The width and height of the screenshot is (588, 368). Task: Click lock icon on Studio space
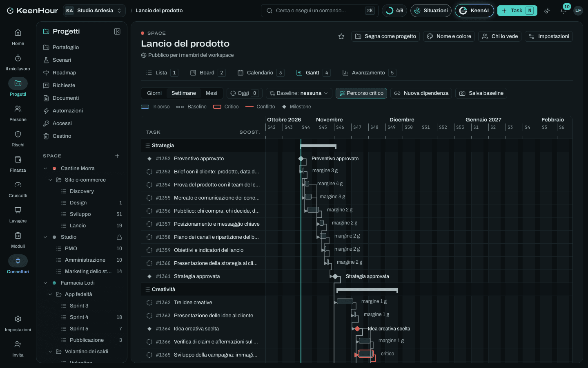coord(119,237)
